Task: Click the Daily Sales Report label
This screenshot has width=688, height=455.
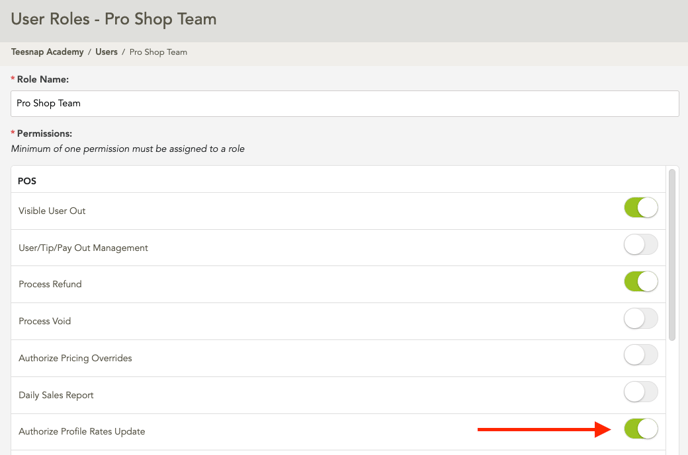Action: [56, 395]
